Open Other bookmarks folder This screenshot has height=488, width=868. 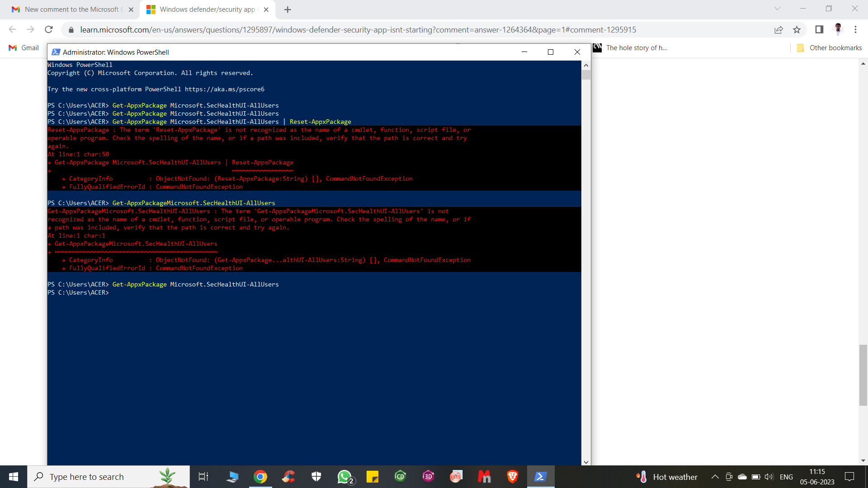[829, 48]
